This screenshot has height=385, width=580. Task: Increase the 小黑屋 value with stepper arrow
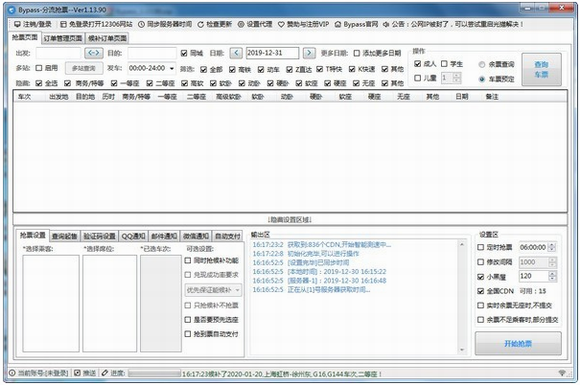[x=552, y=274]
